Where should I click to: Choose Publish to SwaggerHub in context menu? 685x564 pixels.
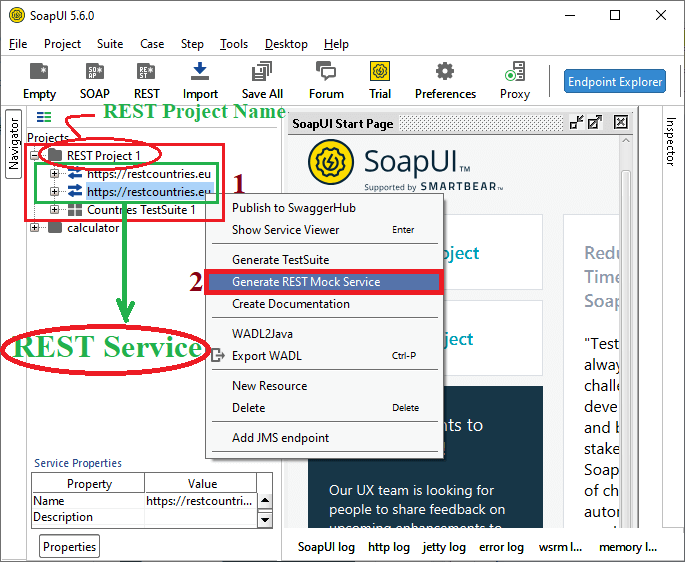[325, 208]
